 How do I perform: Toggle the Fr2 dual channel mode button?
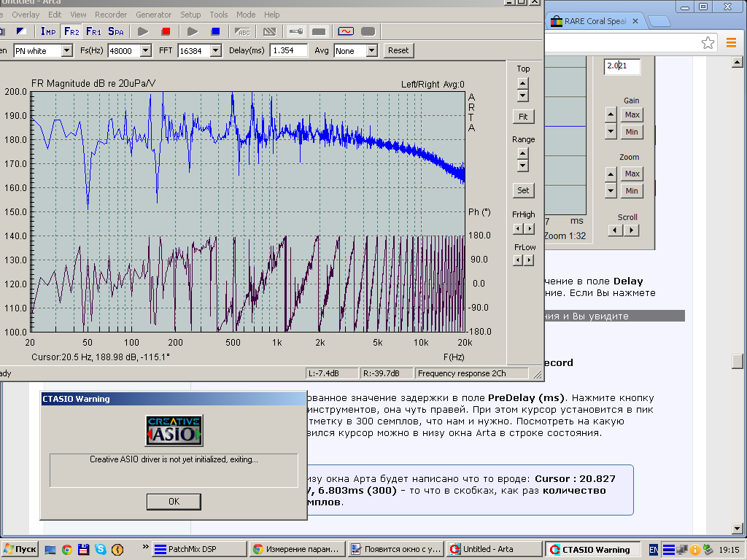[x=71, y=31]
